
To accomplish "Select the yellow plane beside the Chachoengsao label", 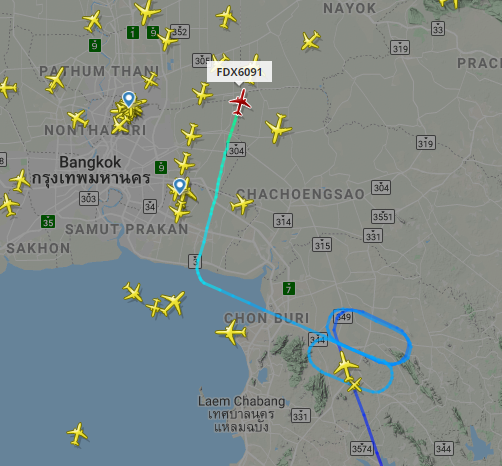I will pos(242,203).
